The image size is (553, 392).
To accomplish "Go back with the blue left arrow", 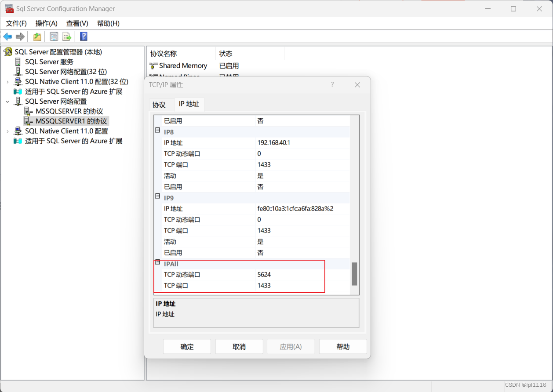I will pos(7,36).
